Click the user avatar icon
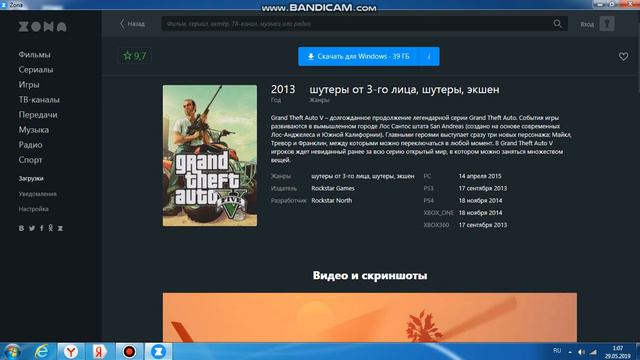 [x=607, y=24]
